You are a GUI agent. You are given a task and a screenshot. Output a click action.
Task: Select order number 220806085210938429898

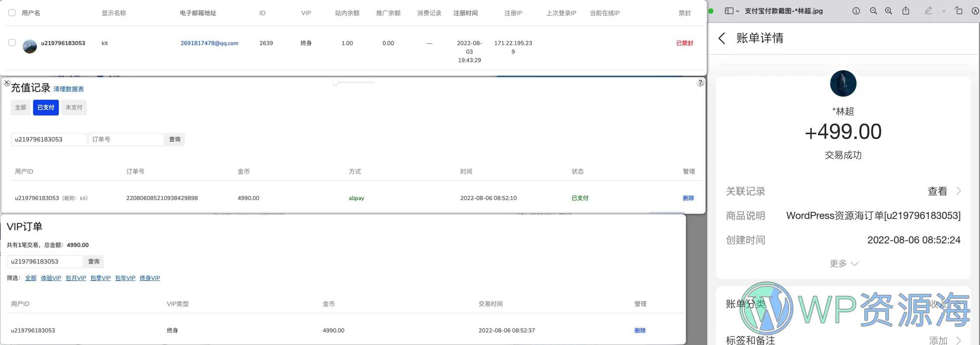click(162, 198)
